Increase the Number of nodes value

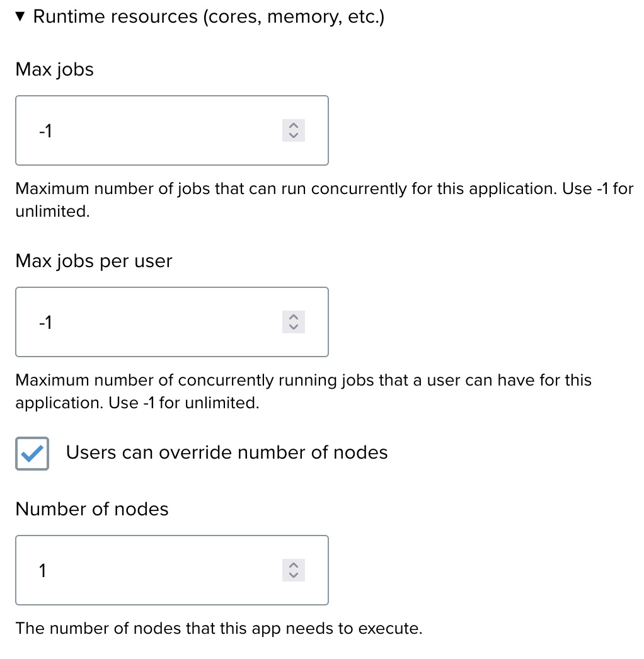tap(293, 566)
